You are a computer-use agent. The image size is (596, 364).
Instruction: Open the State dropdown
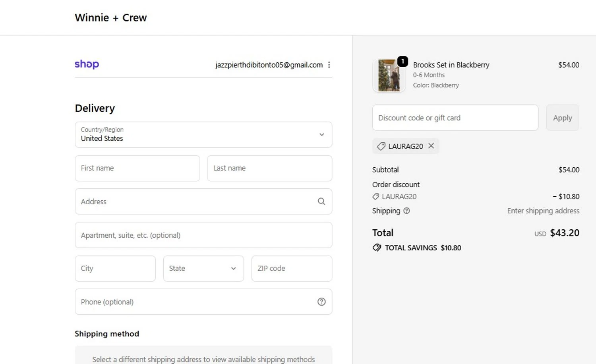pyautogui.click(x=203, y=269)
